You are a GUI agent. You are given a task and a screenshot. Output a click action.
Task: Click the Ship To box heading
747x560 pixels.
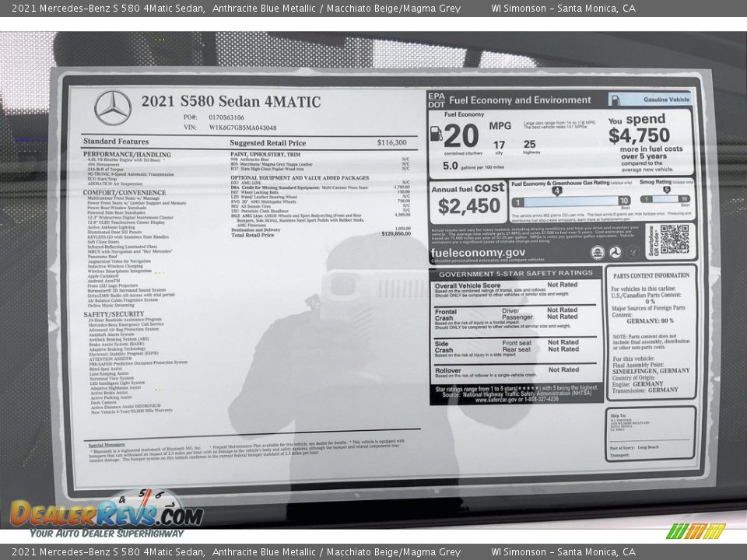pos(617,415)
